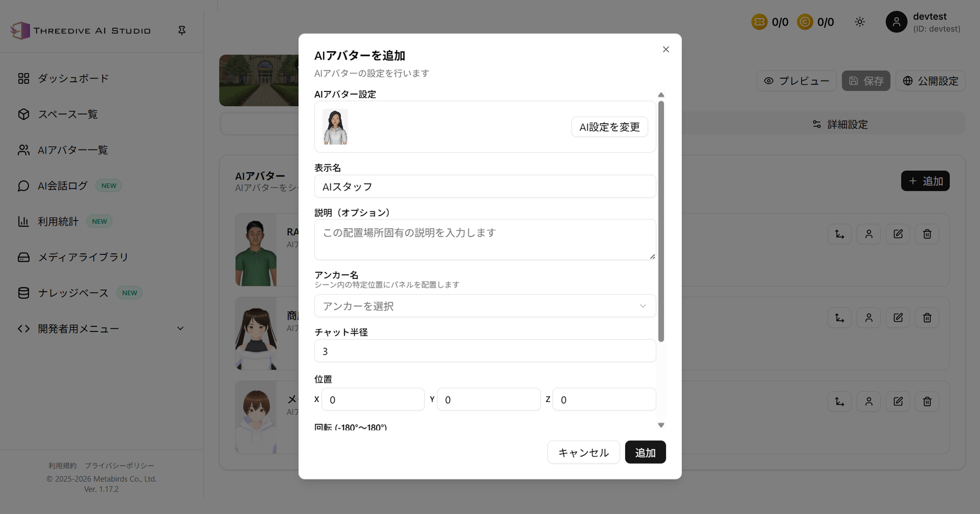Click the + 追加 button in AIアバター panel
The image size is (980, 514).
pyautogui.click(x=925, y=181)
